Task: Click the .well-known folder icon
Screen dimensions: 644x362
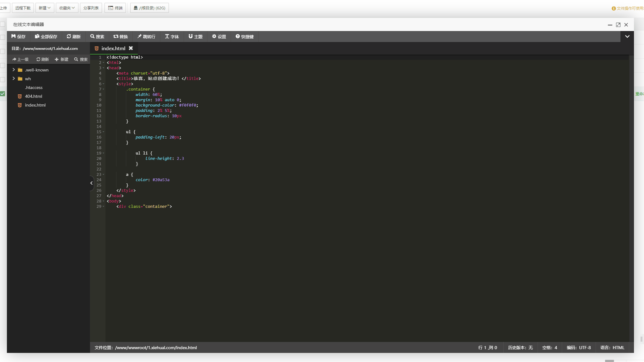Action: pos(20,70)
